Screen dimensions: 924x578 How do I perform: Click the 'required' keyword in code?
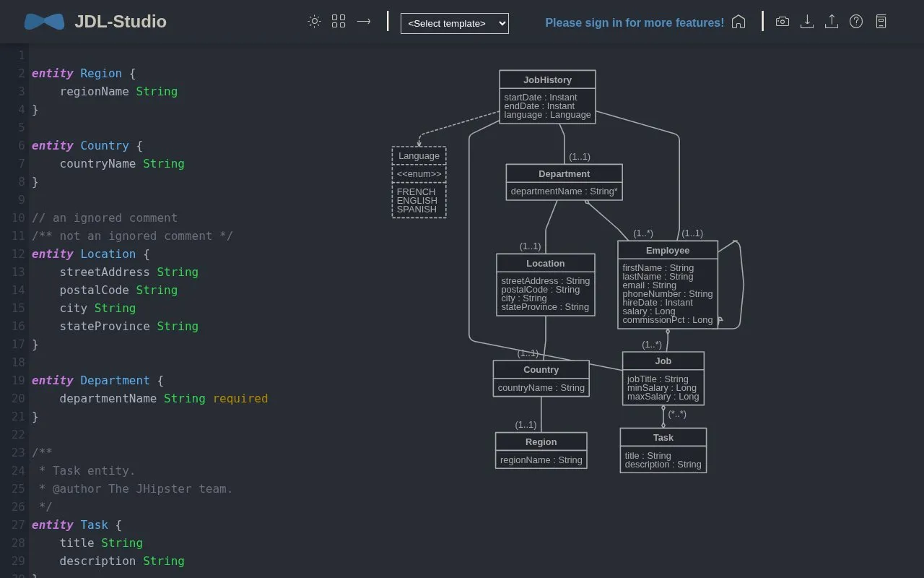tap(240, 398)
